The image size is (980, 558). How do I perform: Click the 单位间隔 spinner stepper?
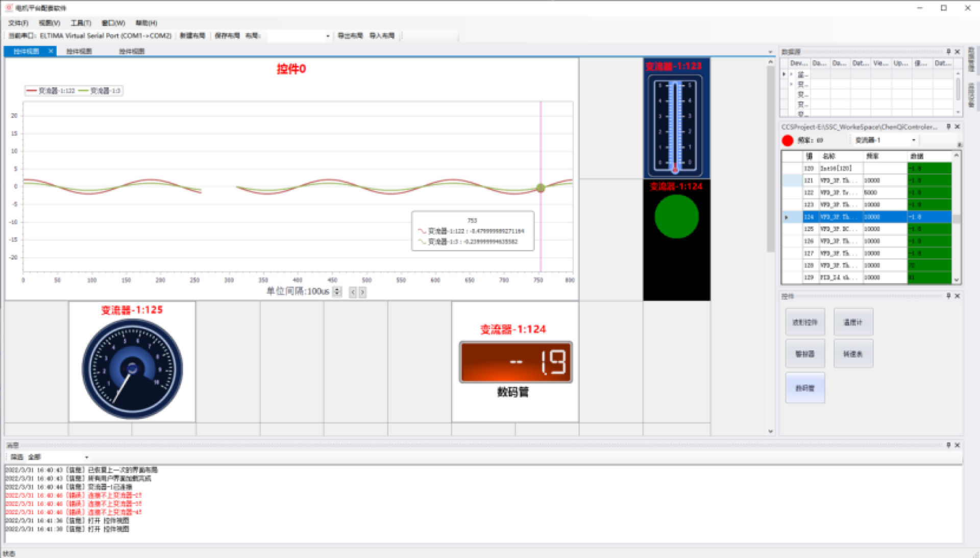337,292
